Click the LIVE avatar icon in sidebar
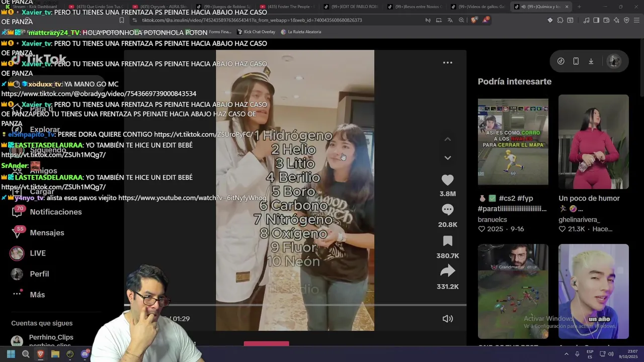 point(17,253)
